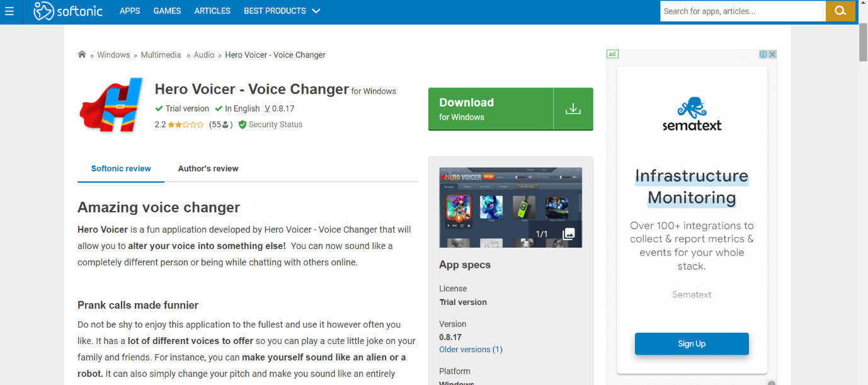
Task: Click the 'Trial version' label under title
Action: click(x=187, y=108)
